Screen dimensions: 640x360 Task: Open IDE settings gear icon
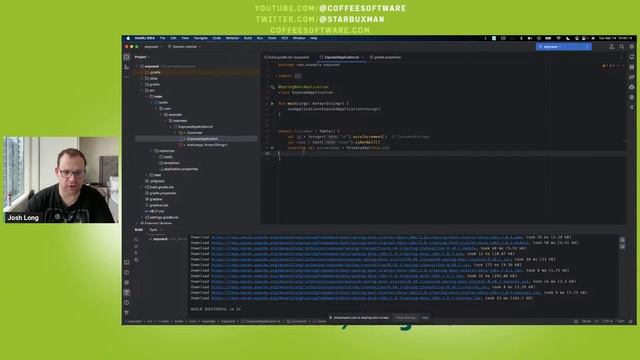tap(631, 47)
